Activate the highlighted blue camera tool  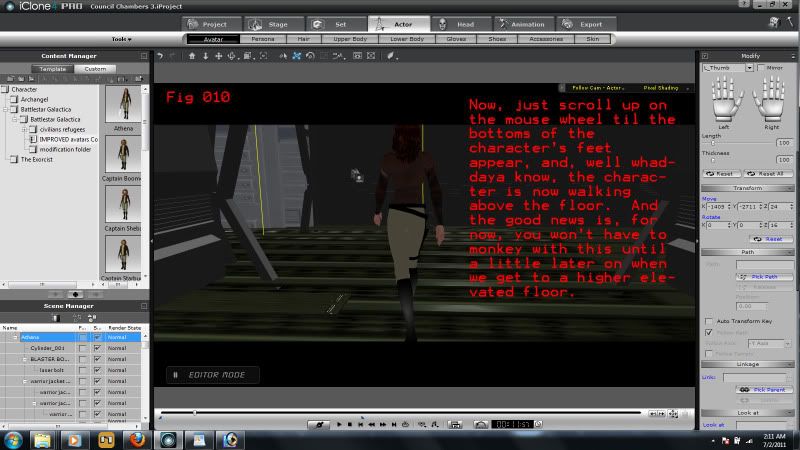[x=296, y=56]
